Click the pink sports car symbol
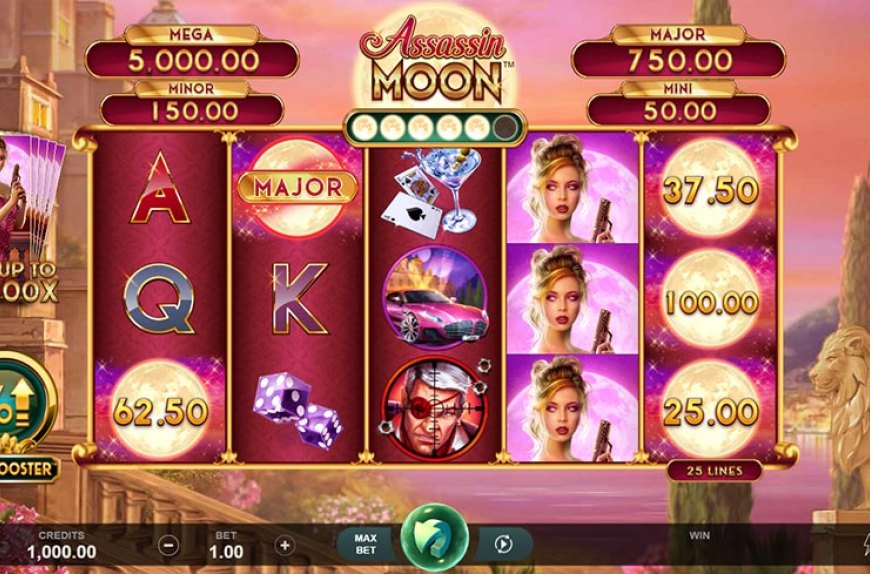The width and height of the screenshot is (870, 574). 435,298
